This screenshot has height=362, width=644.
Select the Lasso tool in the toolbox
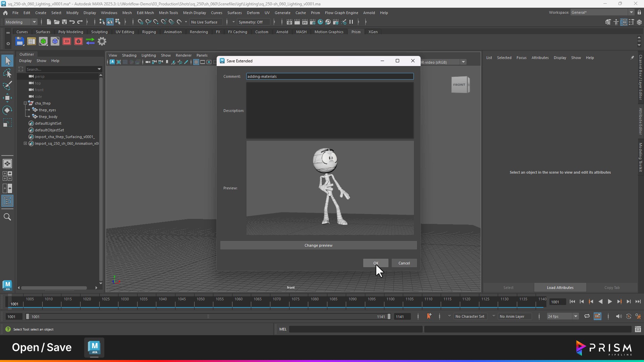[7, 73]
